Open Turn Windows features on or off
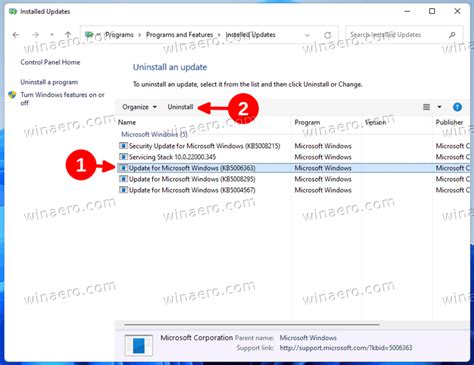 [x=62, y=99]
